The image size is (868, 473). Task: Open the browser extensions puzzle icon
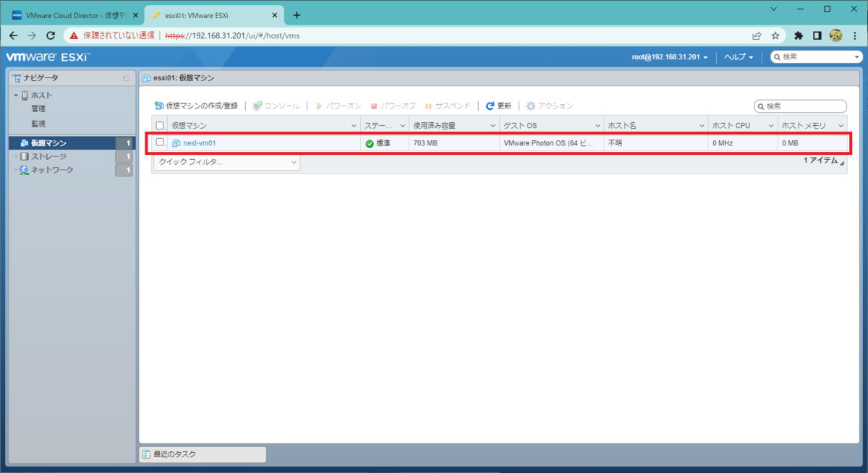(x=799, y=35)
